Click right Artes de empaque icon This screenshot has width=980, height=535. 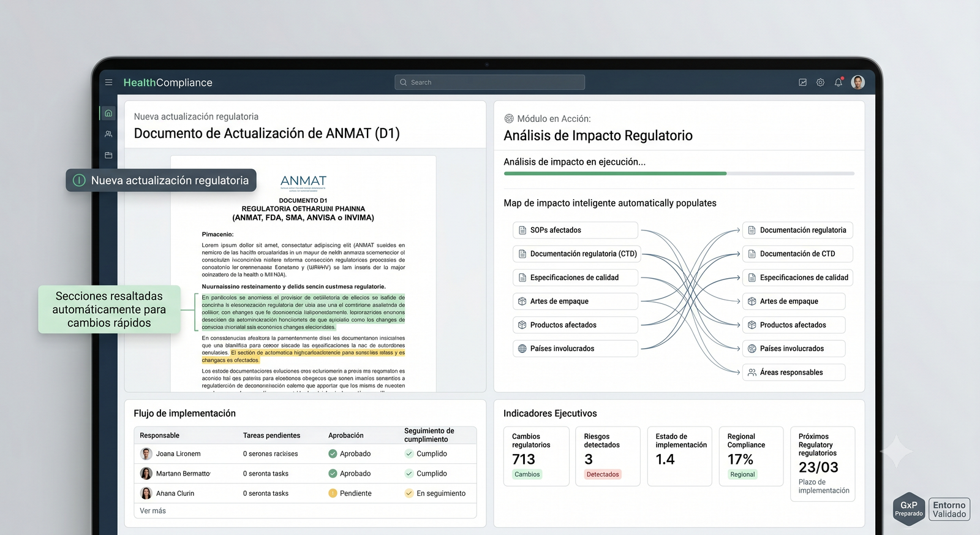[x=752, y=301]
